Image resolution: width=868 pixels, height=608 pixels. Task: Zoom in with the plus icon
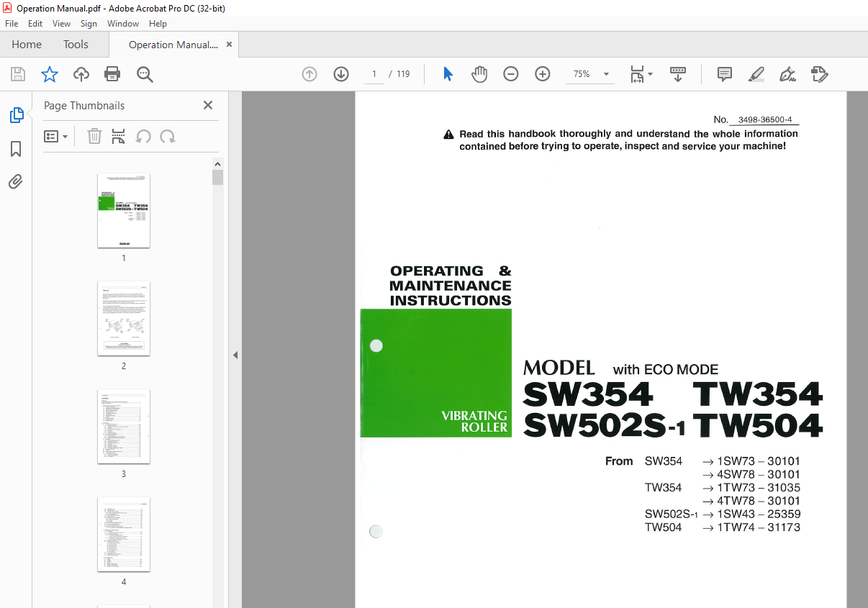pos(543,74)
